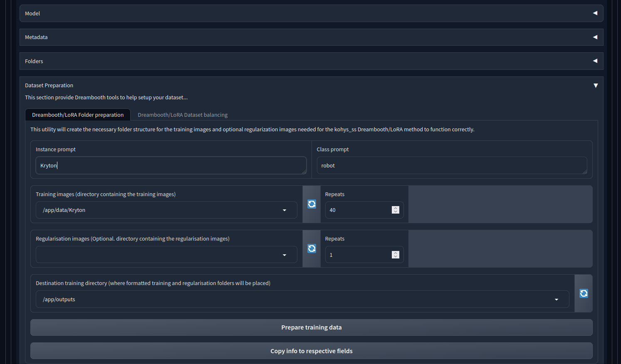Open the training images directory dropdown
The height and width of the screenshot is (364, 621).
coord(285,210)
